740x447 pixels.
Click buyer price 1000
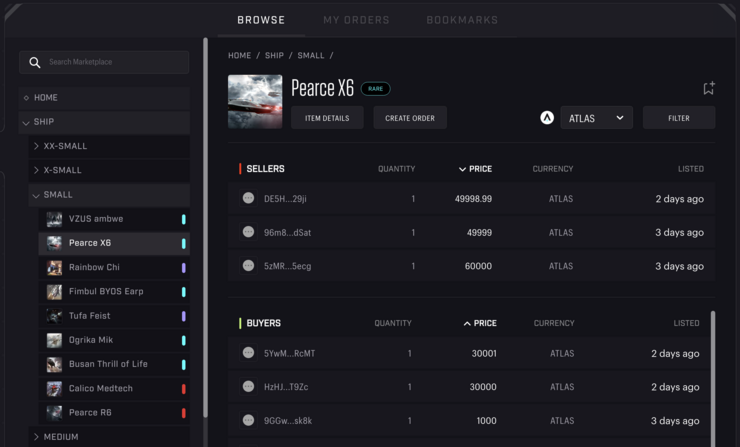pyautogui.click(x=486, y=421)
